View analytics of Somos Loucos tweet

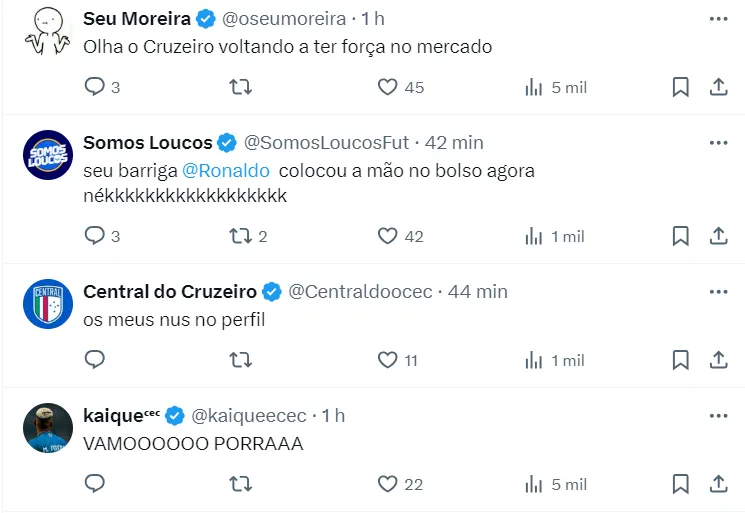point(534,236)
